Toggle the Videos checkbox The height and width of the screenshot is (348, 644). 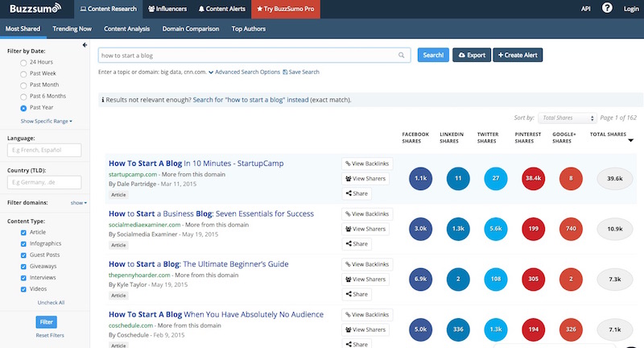pos(22,288)
